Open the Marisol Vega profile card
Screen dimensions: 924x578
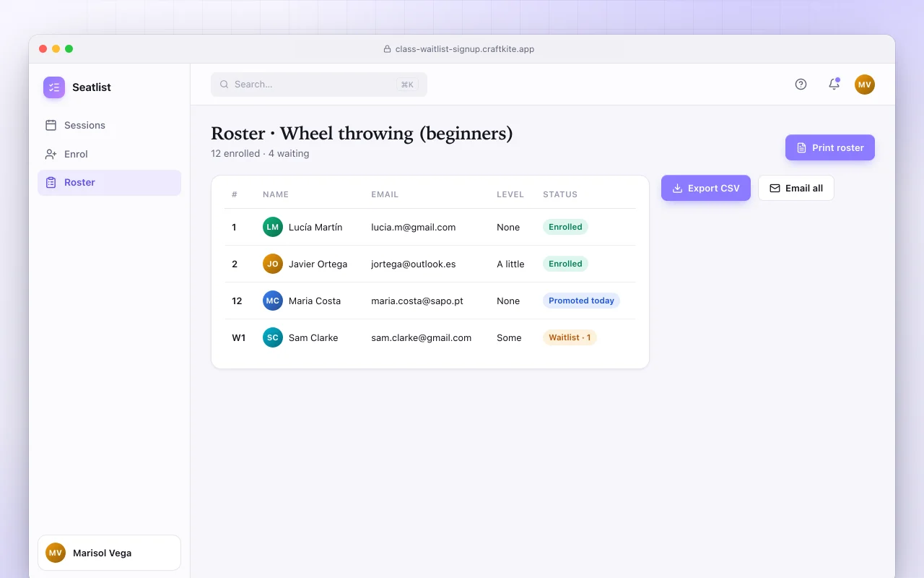109,553
